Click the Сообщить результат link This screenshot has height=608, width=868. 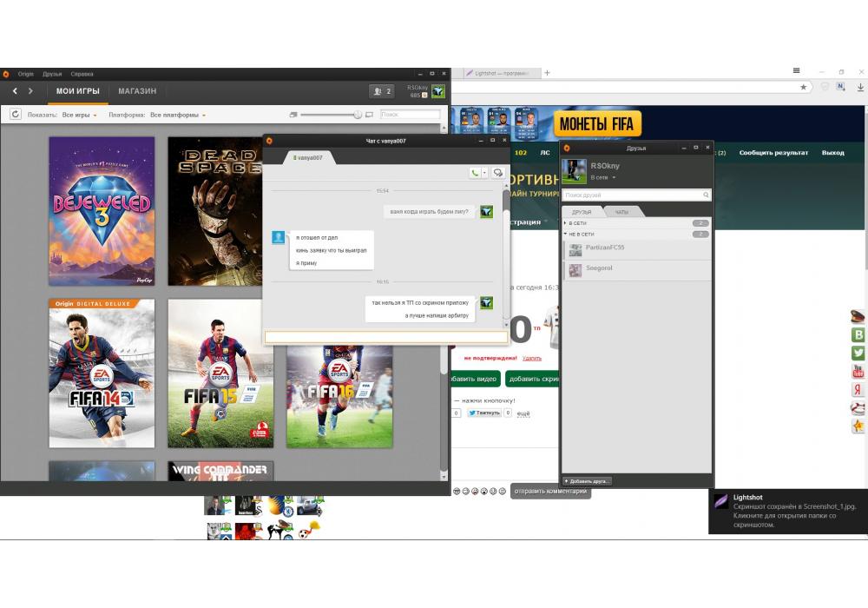click(x=773, y=152)
